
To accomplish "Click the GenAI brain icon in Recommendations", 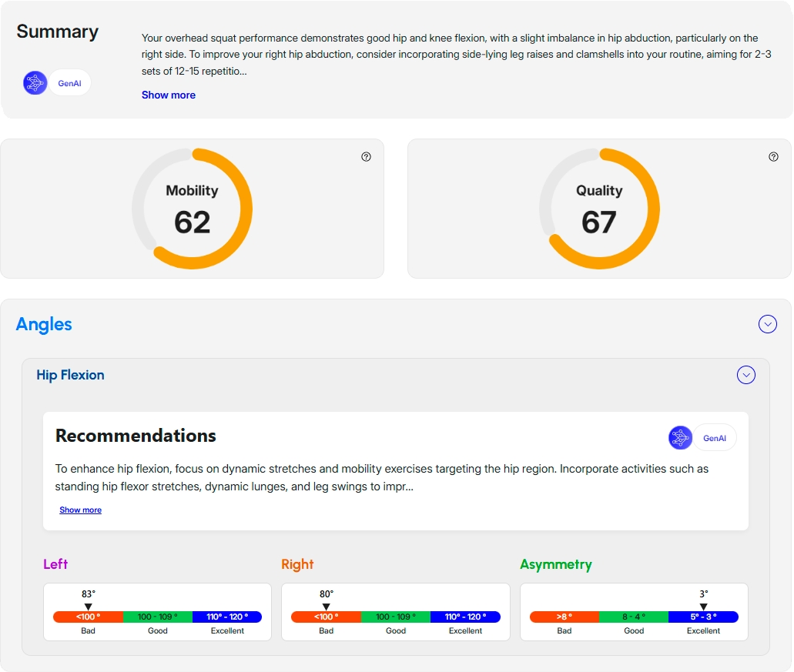I will tap(680, 438).
